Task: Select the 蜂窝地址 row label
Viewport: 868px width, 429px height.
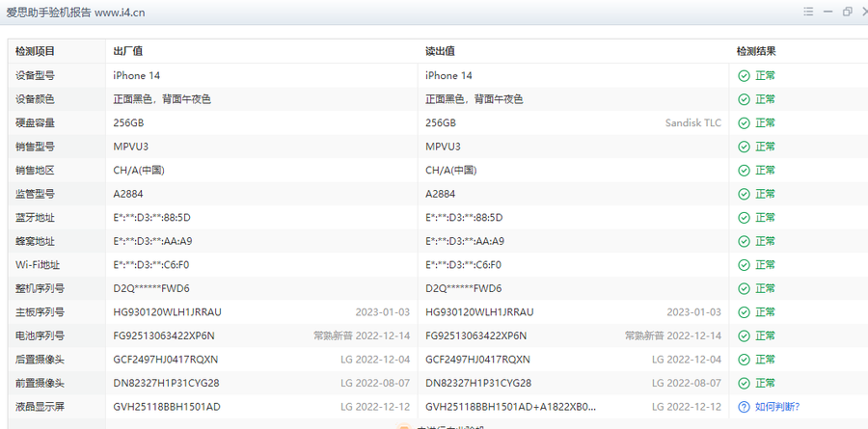Action: point(35,241)
